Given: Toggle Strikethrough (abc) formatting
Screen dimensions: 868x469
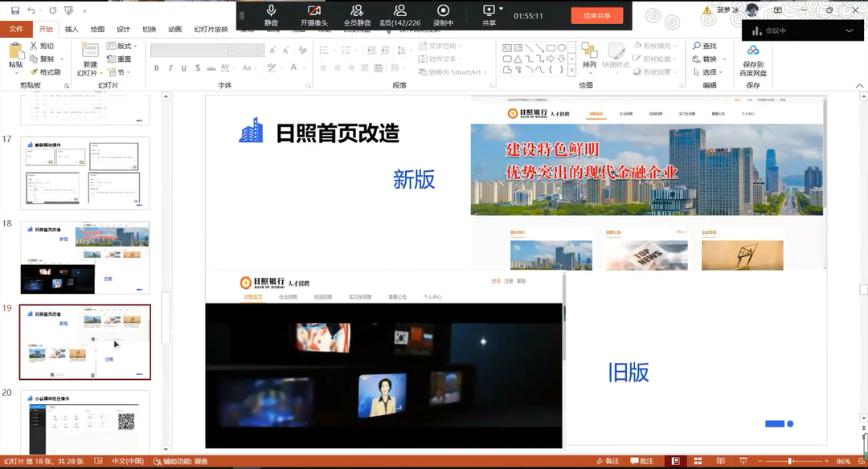Looking at the screenshot, I should coord(211,67).
